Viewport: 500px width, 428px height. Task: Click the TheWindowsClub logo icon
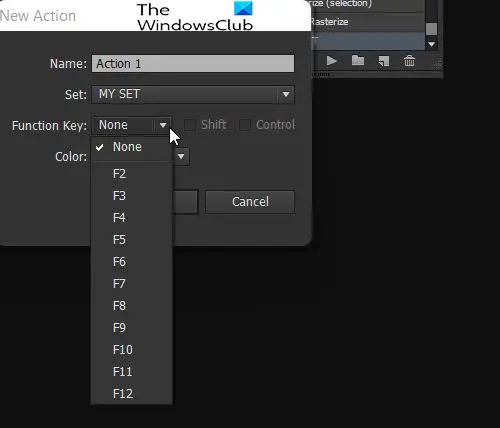243,8
